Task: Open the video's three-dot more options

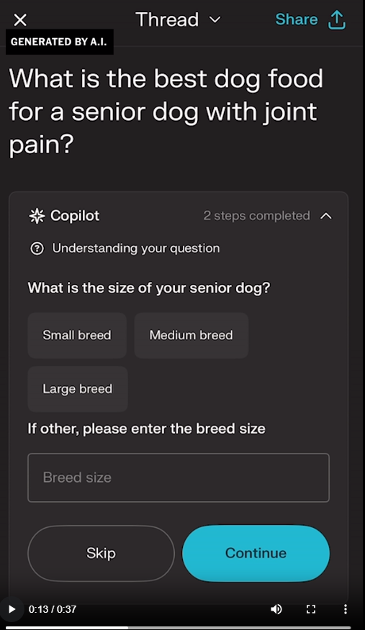Action: point(345,609)
